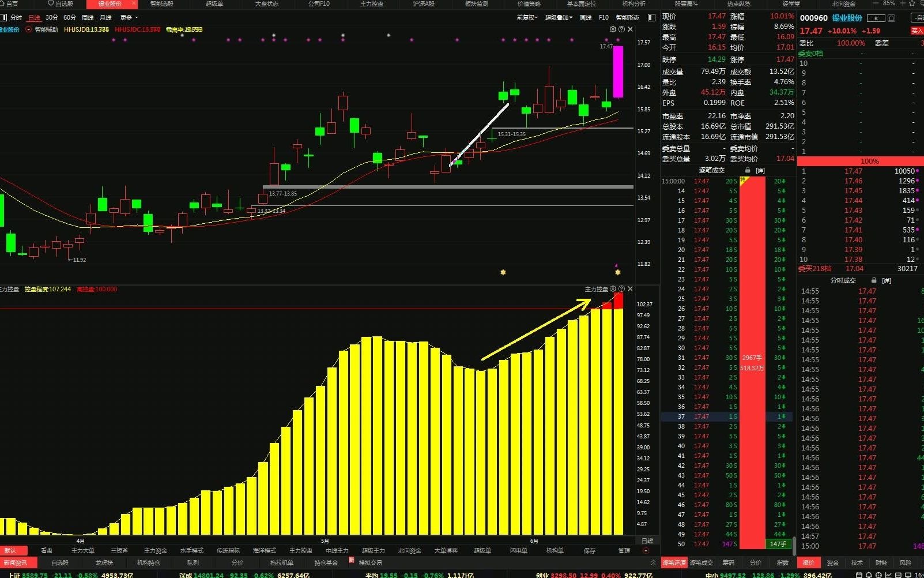Screen dimensions: 924x578
Task: Select 周线 weekly period
Action: click(88, 18)
